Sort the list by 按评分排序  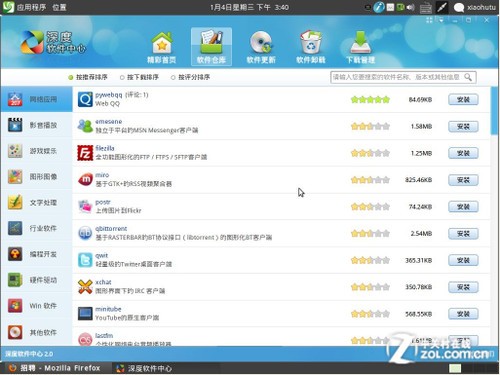pyautogui.click(x=190, y=77)
